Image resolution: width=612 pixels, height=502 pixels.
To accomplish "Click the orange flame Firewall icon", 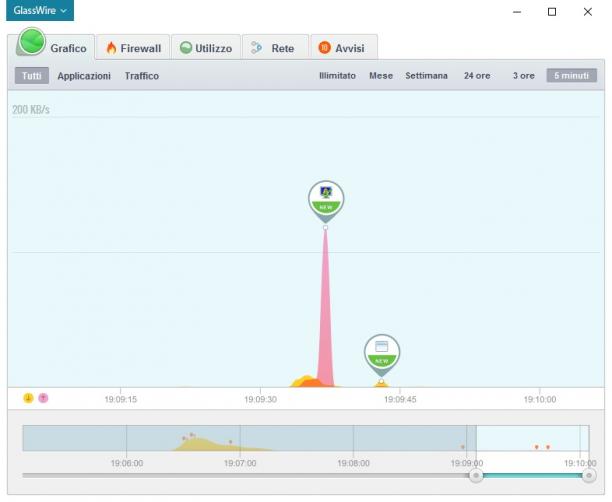I will pyautogui.click(x=111, y=48).
